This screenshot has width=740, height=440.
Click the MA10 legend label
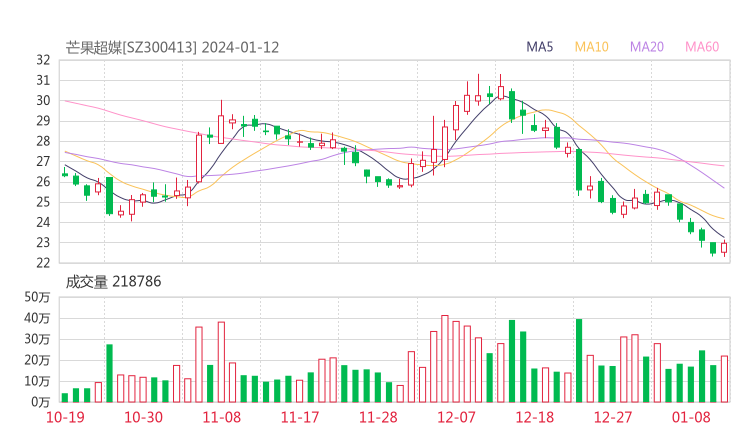coord(591,47)
